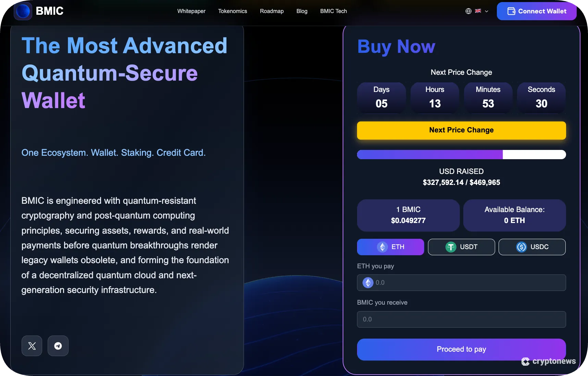Click the BMIC logo icon
Image resolution: width=588 pixels, height=376 pixels.
click(22, 11)
